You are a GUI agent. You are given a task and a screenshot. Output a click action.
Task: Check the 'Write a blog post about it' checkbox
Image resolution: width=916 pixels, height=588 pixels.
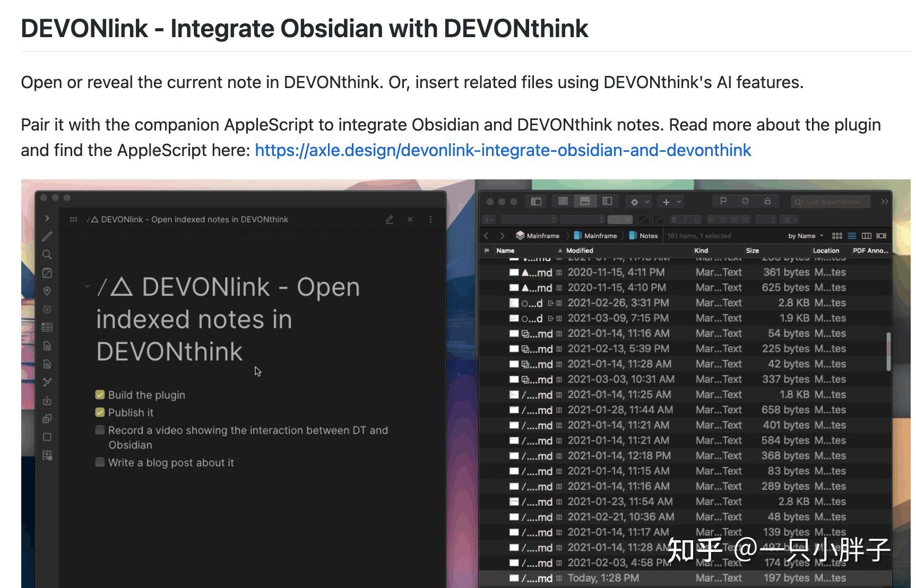(x=100, y=462)
